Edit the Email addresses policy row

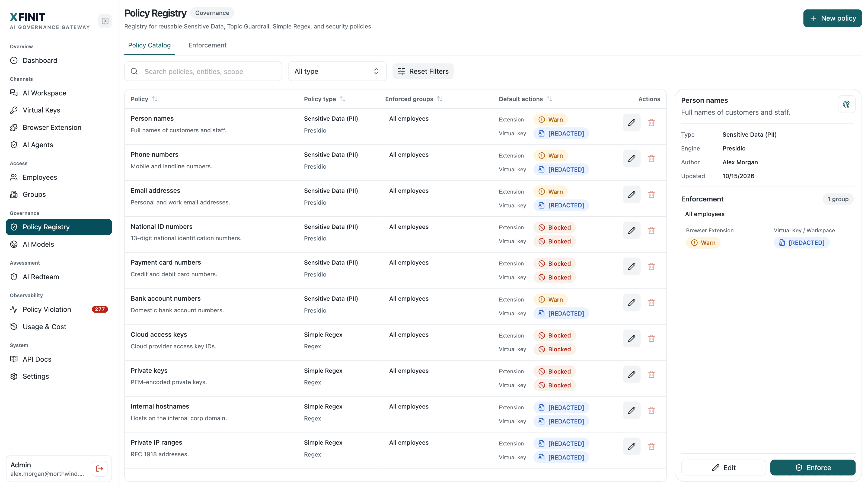[631, 195]
